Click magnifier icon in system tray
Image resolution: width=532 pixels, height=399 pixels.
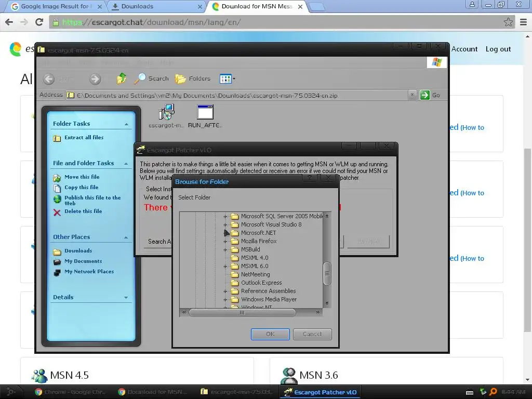(493, 392)
